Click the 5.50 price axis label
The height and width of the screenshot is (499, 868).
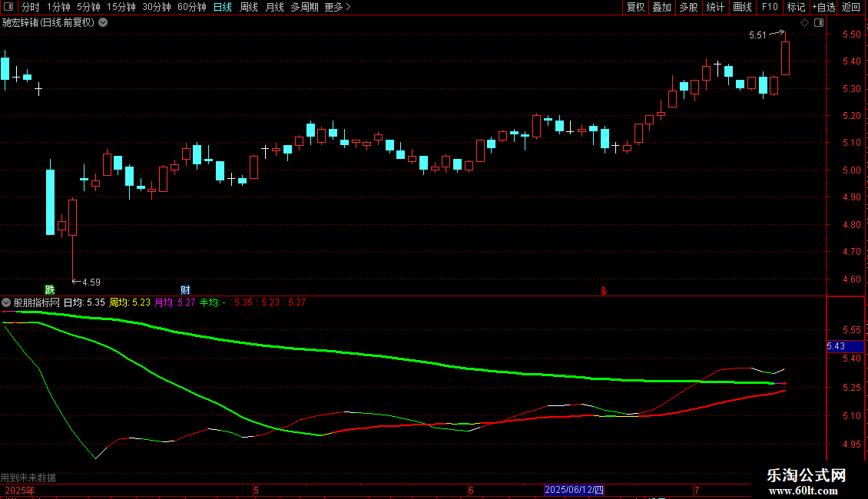coord(851,35)
